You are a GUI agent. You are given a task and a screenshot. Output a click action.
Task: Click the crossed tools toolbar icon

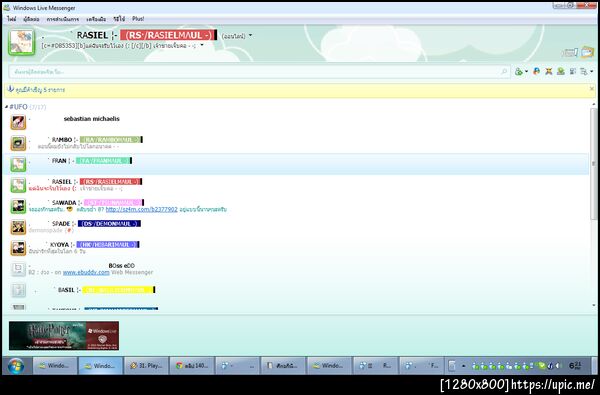549,71
